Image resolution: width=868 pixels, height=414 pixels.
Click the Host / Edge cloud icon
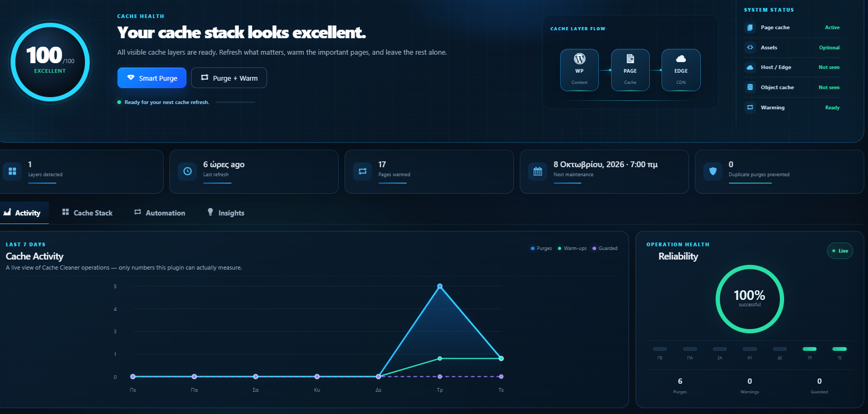tap(750, 67)
